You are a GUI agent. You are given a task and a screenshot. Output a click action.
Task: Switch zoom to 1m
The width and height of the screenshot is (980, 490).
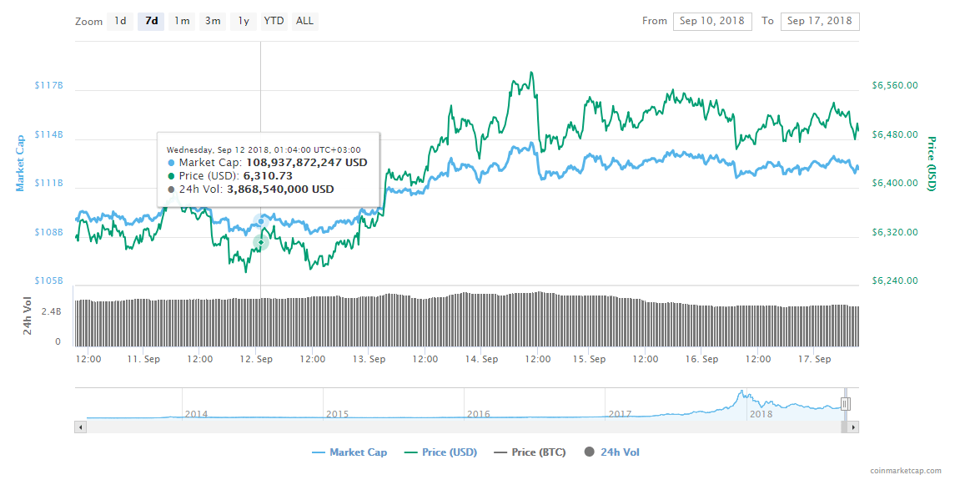(182, 21)
